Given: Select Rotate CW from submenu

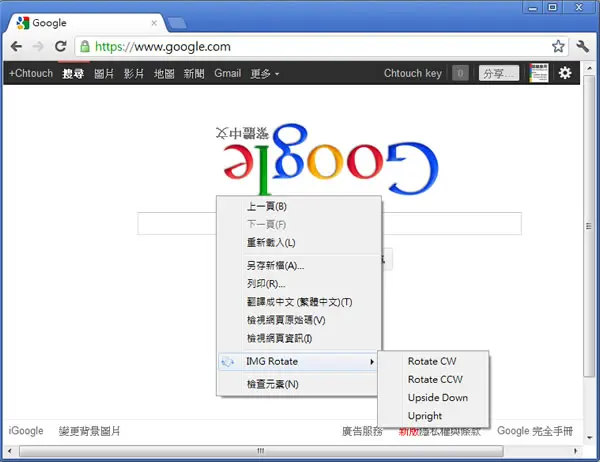Looking at the screenshot, I should click(432, 361).
